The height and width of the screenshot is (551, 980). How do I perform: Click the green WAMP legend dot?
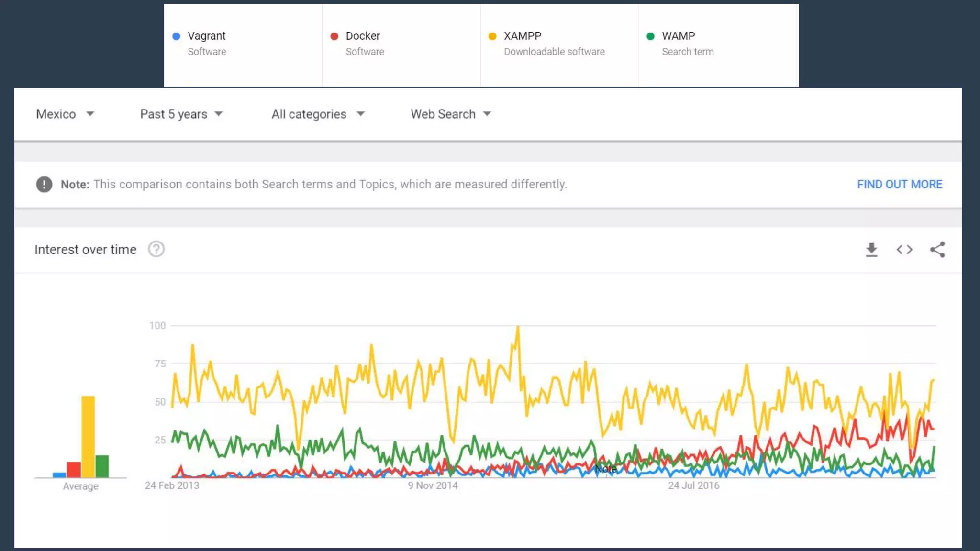(650, 36)
